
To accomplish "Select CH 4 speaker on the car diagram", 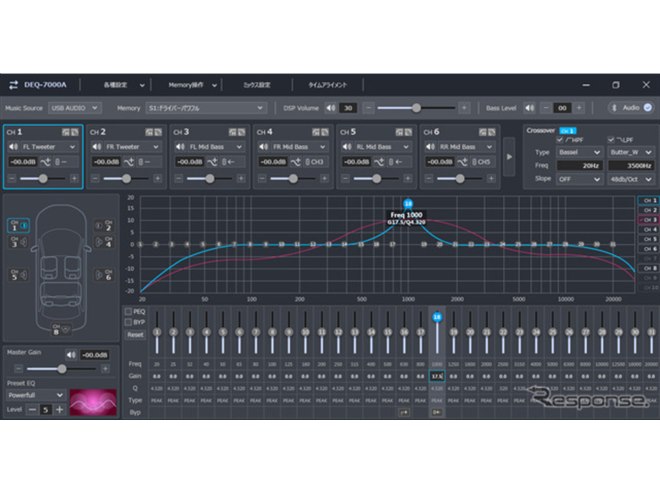I will [104, 242].
